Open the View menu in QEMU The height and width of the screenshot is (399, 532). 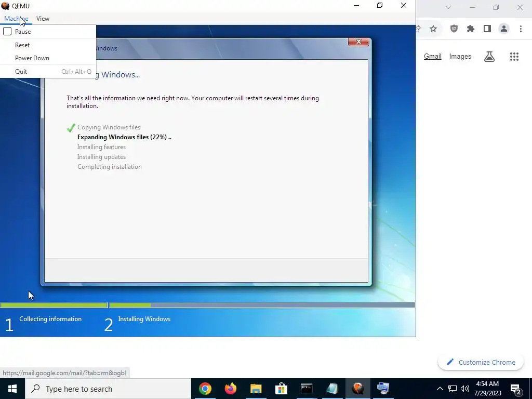point(43,19)
